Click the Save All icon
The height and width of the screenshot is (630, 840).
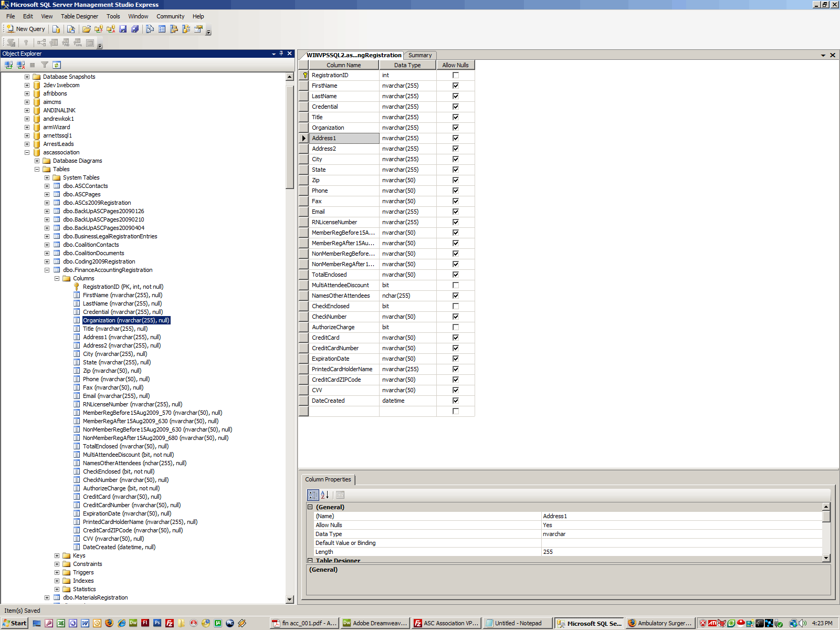click(x=135, y=29)
